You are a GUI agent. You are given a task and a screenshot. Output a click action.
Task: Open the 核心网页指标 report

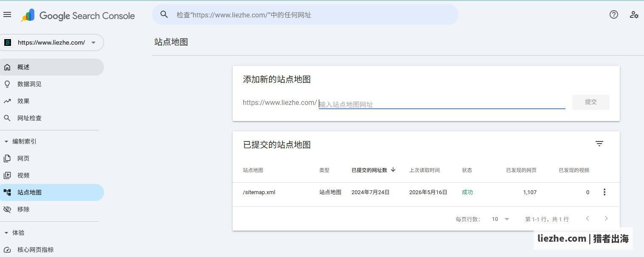[x=52, y=250]
